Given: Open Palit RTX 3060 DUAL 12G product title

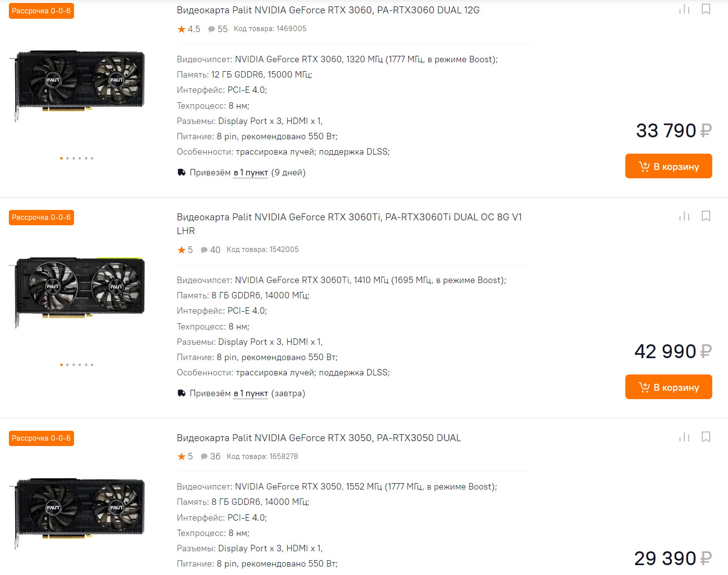Looking at the screenshot, I should 328,10.
